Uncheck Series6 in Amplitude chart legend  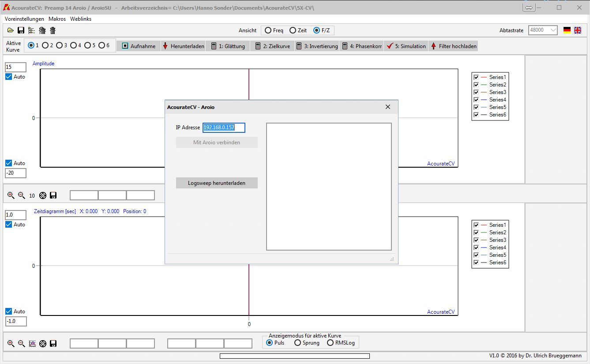click(476, 115)
